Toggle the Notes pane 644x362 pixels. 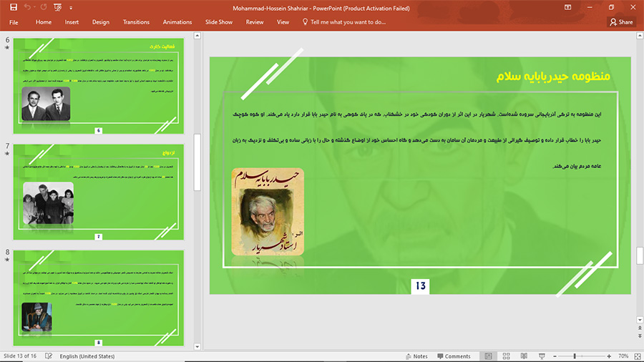pos(416,356)
